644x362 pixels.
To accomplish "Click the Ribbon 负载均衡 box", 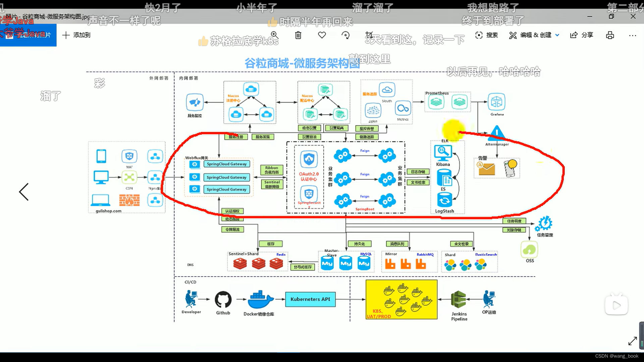I will click(272, 170).
